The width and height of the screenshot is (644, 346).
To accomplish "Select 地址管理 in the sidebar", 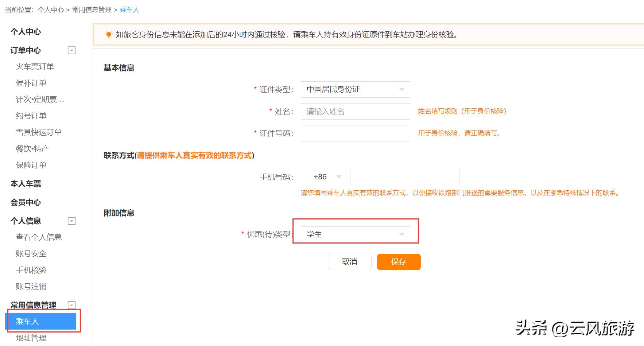I will coord(31,338).
